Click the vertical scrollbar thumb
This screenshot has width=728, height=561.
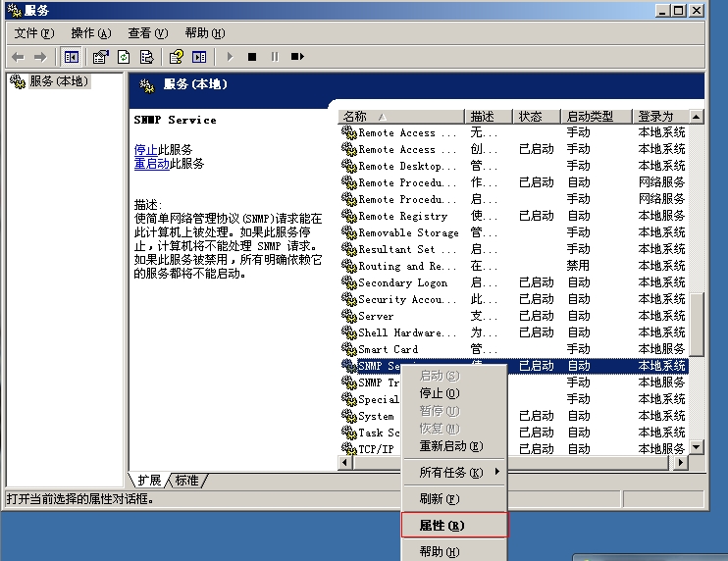click(x=697, y=325)
